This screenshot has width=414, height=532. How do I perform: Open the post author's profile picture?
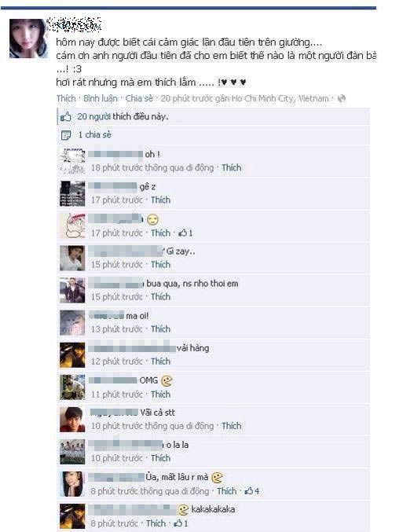[x=28, y=39]
